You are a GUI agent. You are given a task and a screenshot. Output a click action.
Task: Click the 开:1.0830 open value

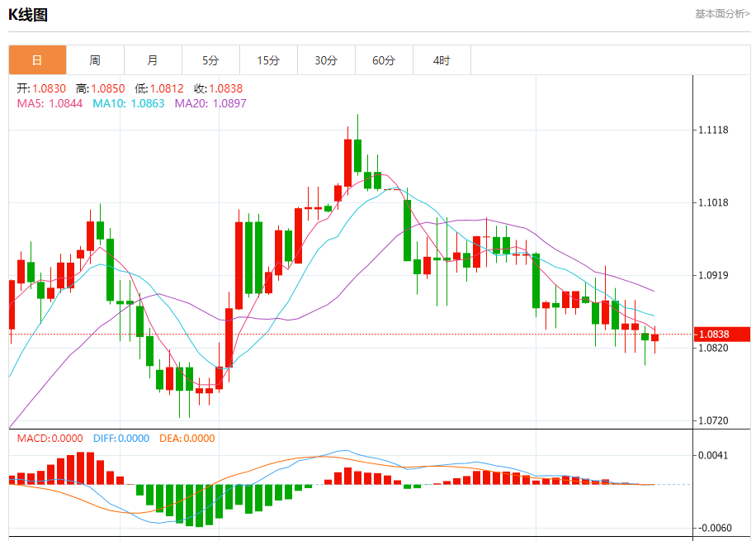(x=41, y=89)
